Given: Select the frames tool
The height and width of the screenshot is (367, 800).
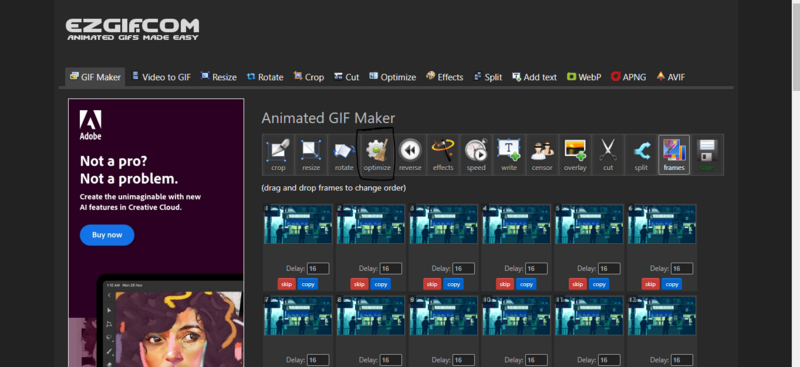Looking at the screenshot, I should 674,155.
